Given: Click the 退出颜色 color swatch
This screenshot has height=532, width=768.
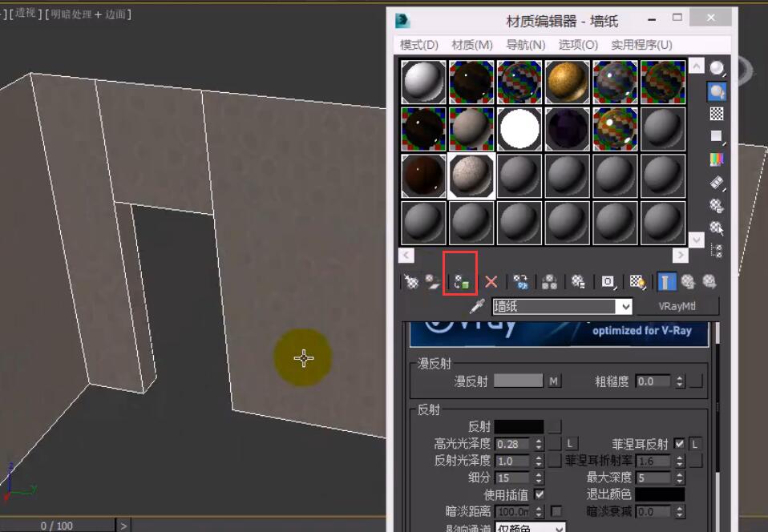Looking at the screenshot, I should [660, 494].
